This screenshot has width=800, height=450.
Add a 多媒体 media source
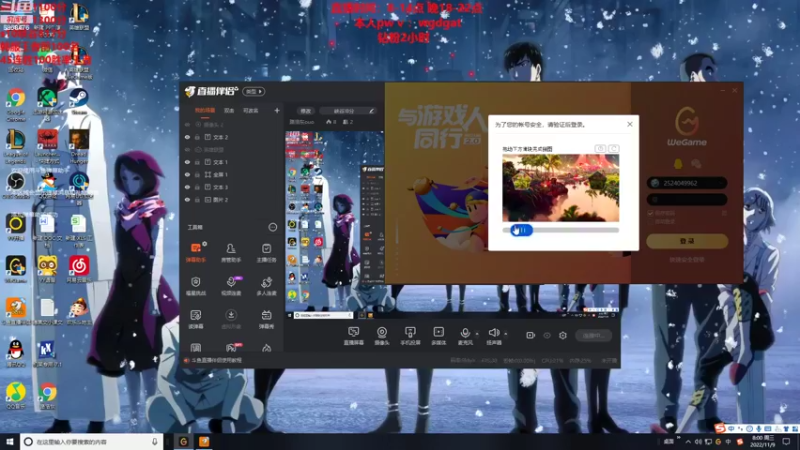point(438,336)
